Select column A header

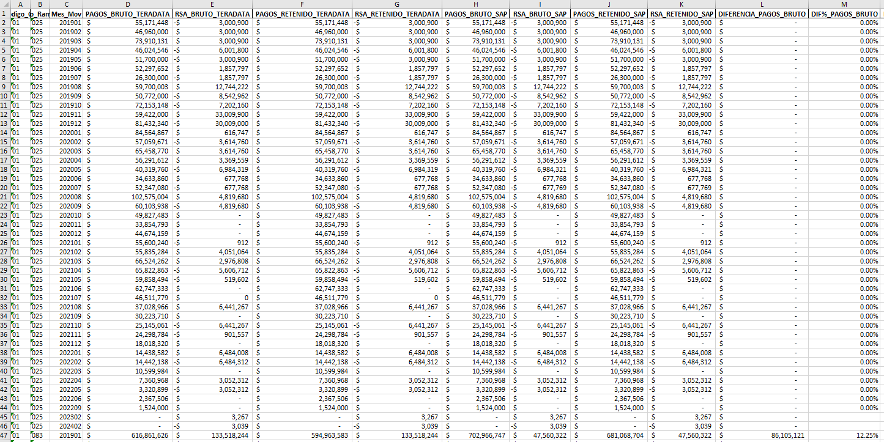(x=20, y=4)
